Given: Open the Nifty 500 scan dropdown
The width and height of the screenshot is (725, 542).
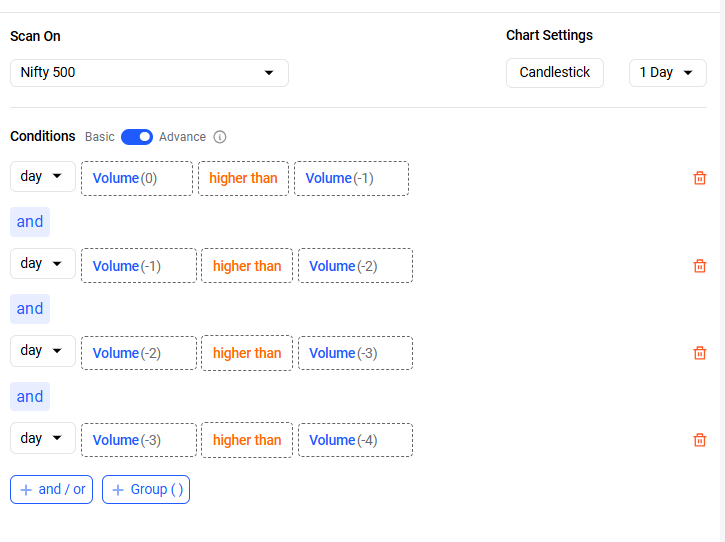Looking at the screenshot, I should (149, 73).
